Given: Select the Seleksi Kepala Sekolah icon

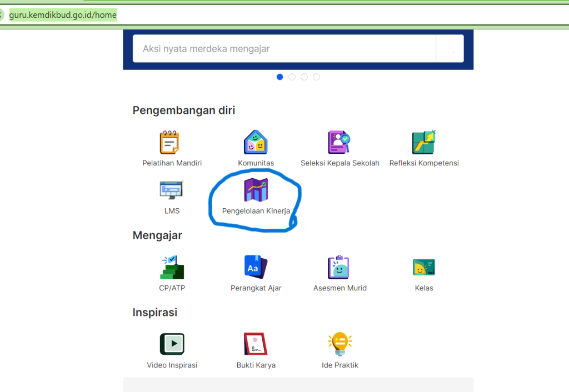Looking at the screenshot, I should point(340,143).
